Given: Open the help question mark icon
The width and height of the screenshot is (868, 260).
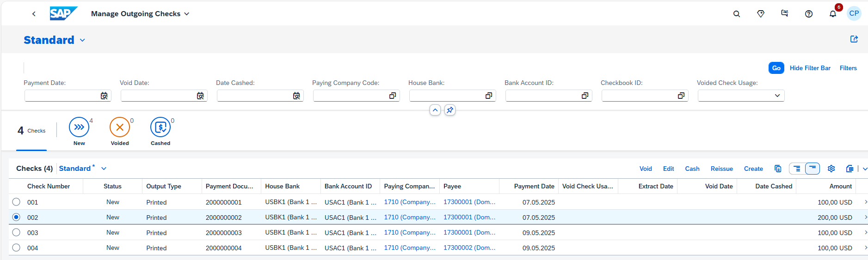Looking at the screenshot, I should 809,14.
